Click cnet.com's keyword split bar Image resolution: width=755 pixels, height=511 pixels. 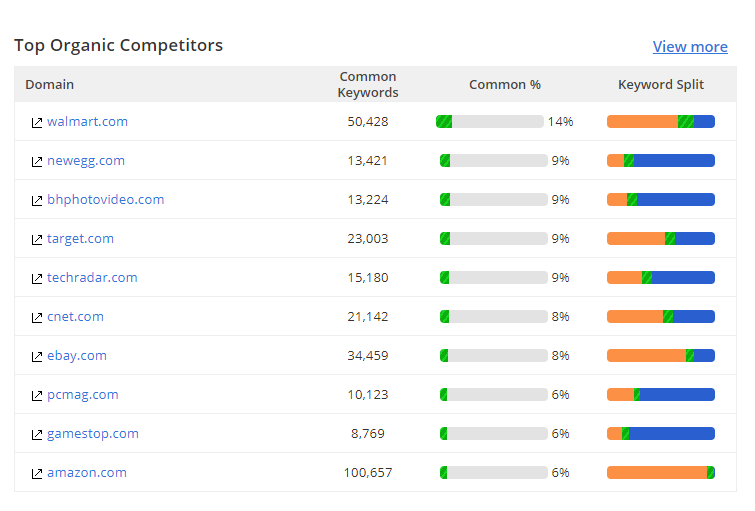[661, 316]
